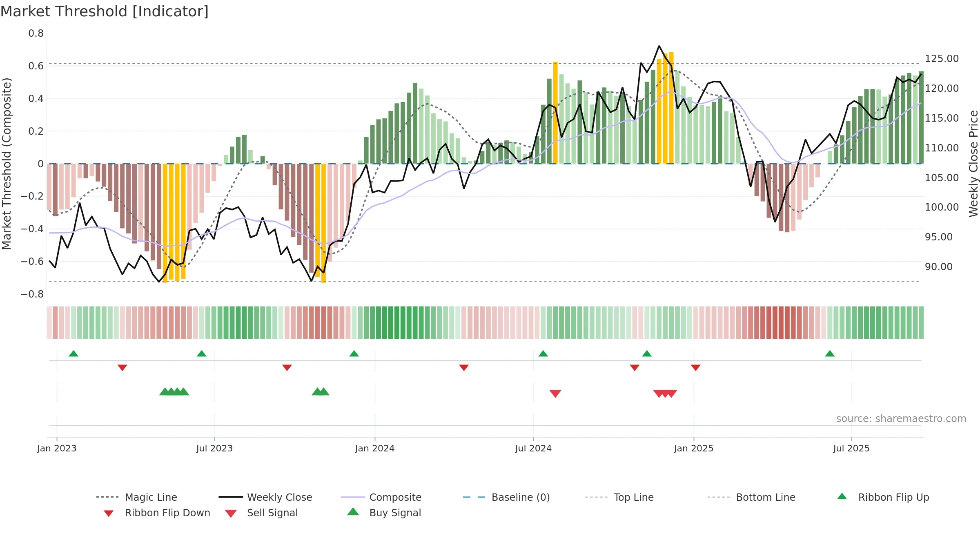
Task: Click the 90.00 price axis label
Action: coord(939,267)
